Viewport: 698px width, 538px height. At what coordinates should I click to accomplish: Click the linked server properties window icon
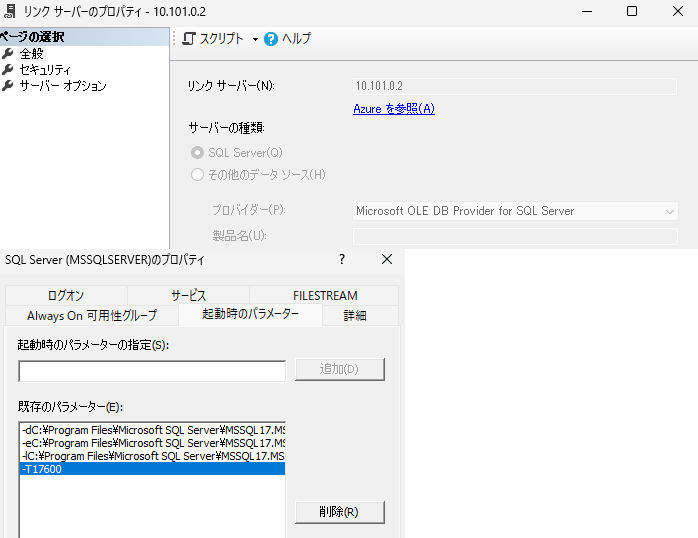pyautogui.click(x=8, y=11)
